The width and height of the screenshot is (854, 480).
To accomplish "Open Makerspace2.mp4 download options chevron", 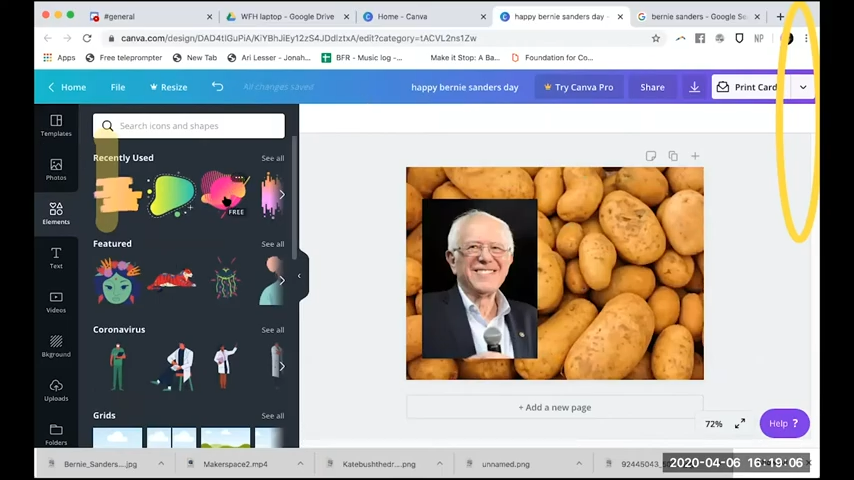I will point(300,464).
